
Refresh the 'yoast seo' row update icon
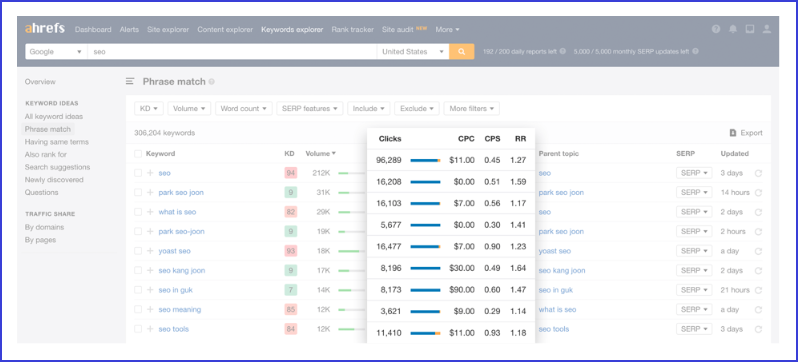tap(758, 251)
